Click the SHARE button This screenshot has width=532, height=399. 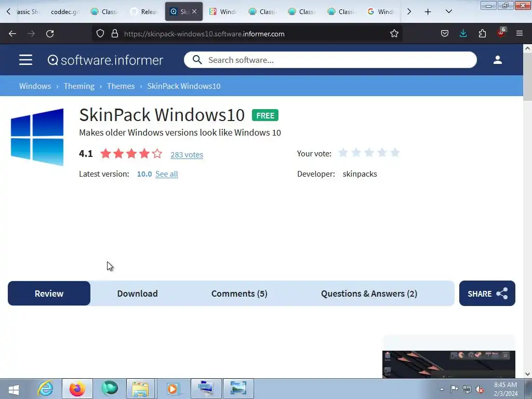click(x=487, y=294)
